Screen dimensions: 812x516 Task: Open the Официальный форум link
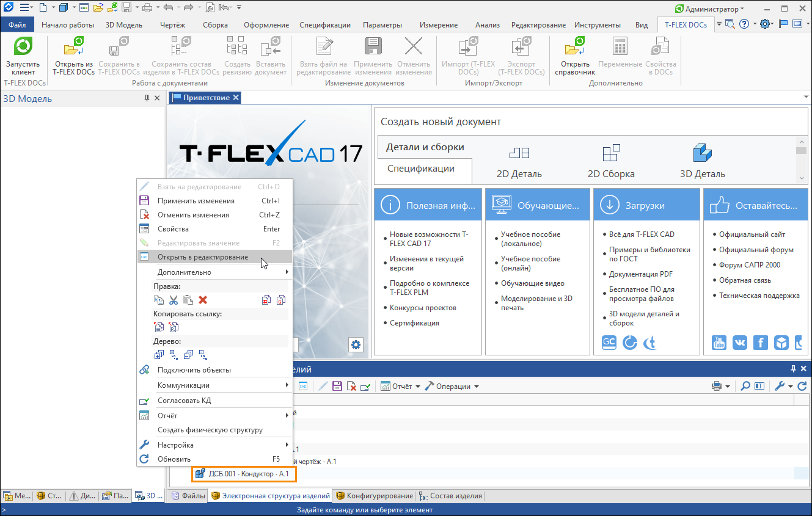756,250
